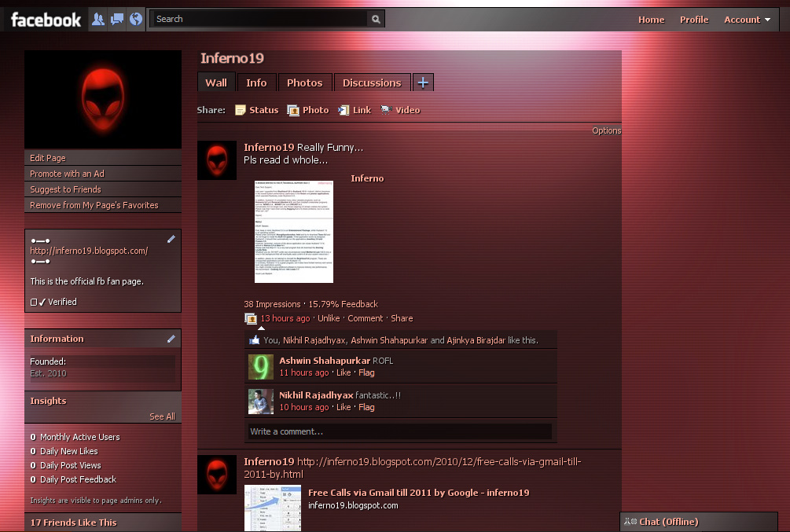Share a Link using the link icon
790x532 pixels.
344,110
